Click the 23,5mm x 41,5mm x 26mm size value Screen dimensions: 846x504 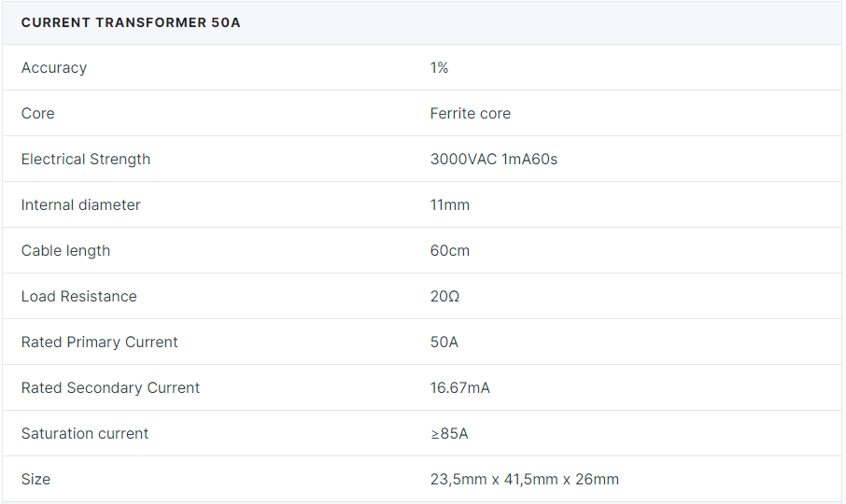pos(525,480)
